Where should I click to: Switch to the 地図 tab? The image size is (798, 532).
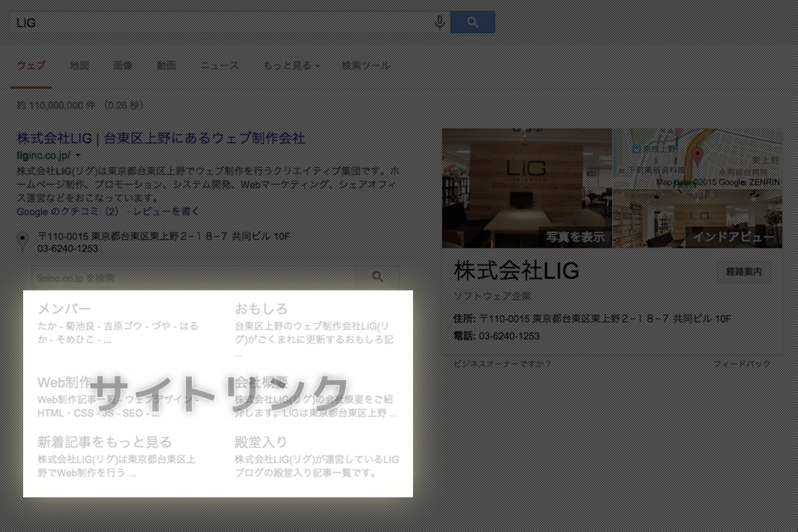79,65
